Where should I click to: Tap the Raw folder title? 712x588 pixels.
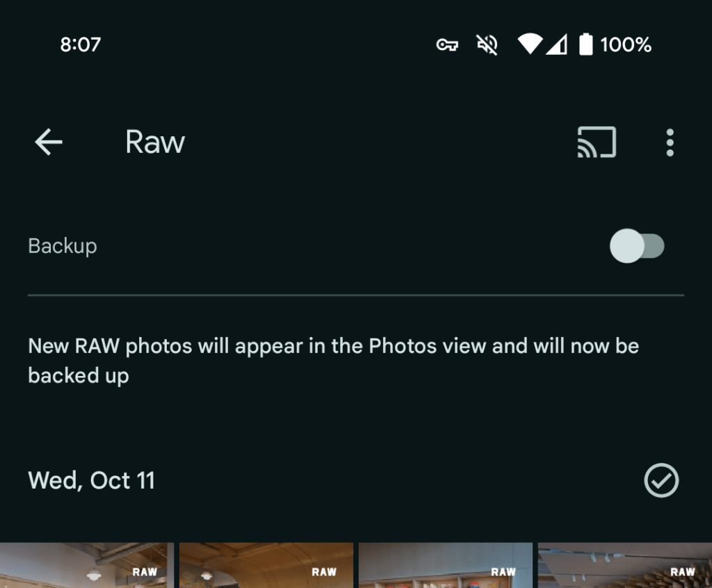pos(155,142)
